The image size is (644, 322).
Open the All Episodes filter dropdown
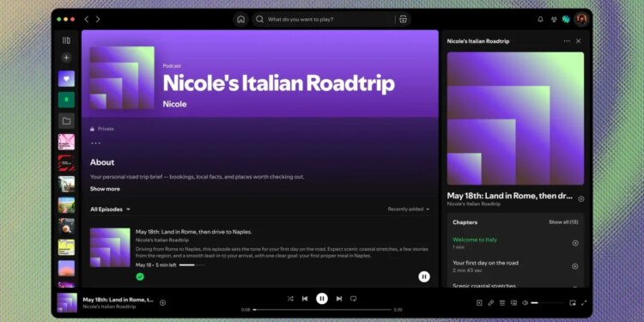110,210
